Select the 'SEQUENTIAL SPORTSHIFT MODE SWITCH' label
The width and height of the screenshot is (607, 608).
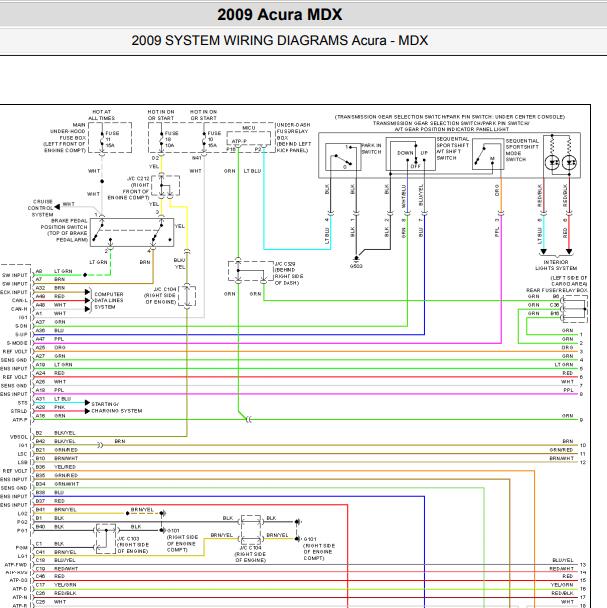click(522, 150)
